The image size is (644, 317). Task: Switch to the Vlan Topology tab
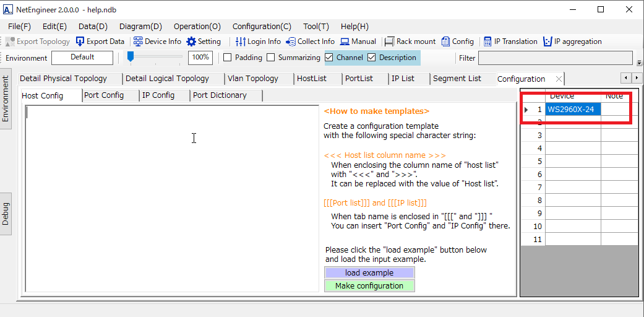coord(252,79)
